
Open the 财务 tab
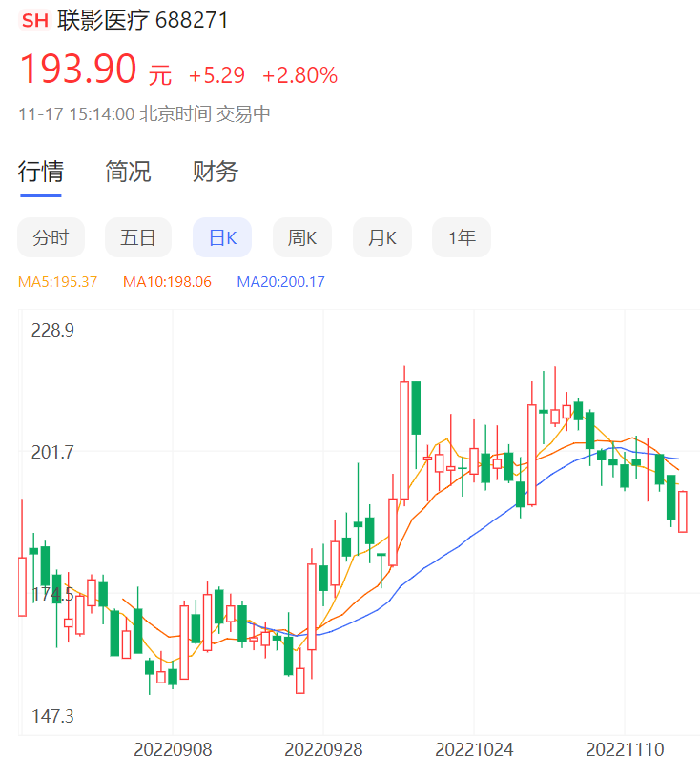click(216, 172)
